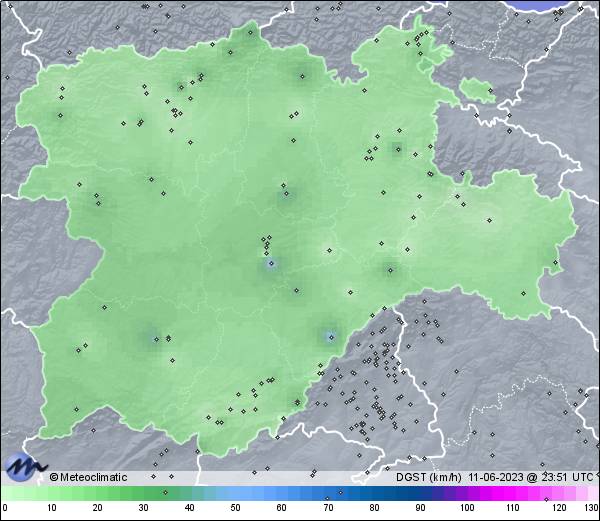Select the 60 legend number
Image resolution: width=600 pixels, height=521 pixels.
tap(281, 508)
